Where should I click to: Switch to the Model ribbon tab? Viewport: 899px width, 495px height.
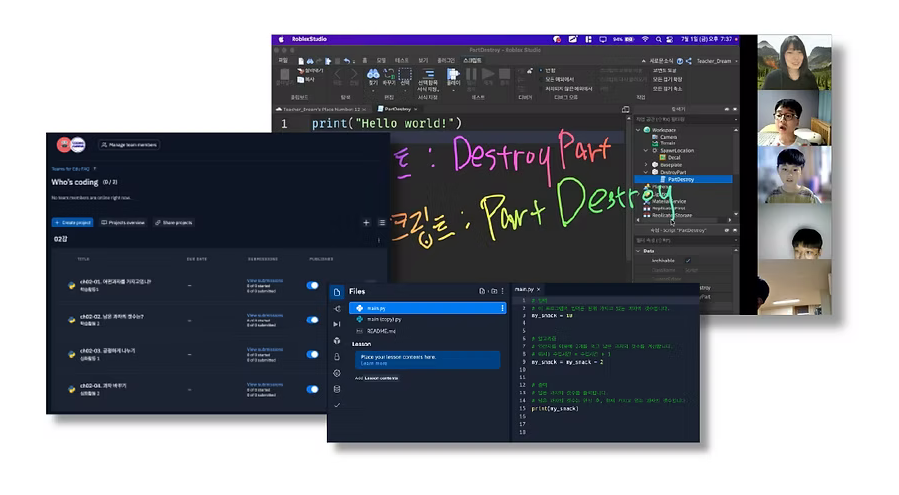point(381,60)
